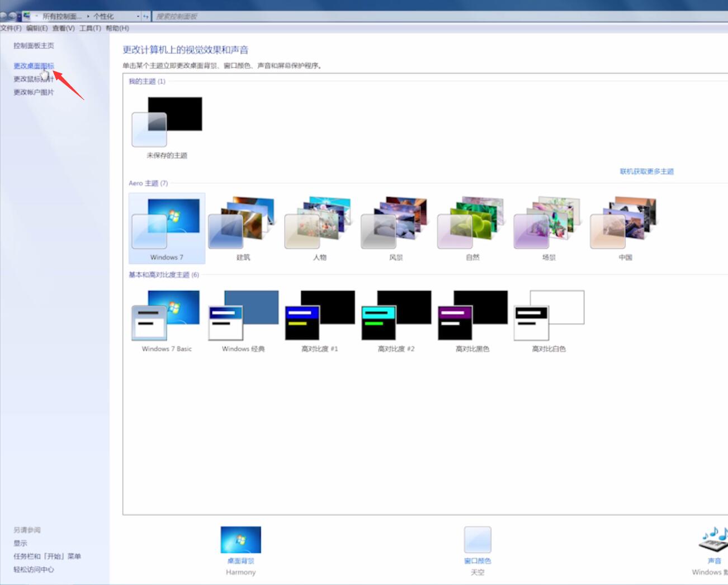
Task: Click the 我的主题 (1) group header
Action: pyautogui.click(x=147, y=82)
